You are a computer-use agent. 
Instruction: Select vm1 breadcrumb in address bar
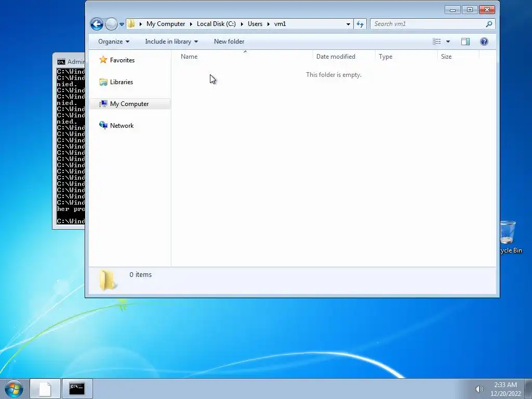coord(280,24)
